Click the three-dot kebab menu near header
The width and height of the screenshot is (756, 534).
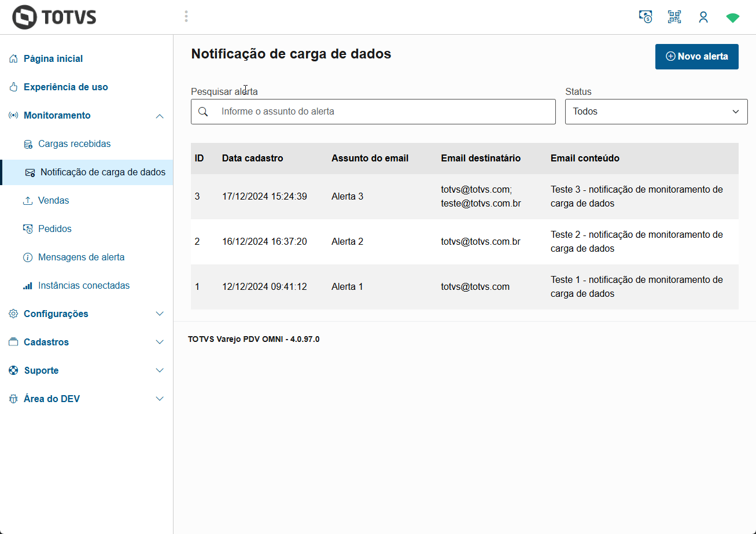pyautogui.click(x=186, y=16)
